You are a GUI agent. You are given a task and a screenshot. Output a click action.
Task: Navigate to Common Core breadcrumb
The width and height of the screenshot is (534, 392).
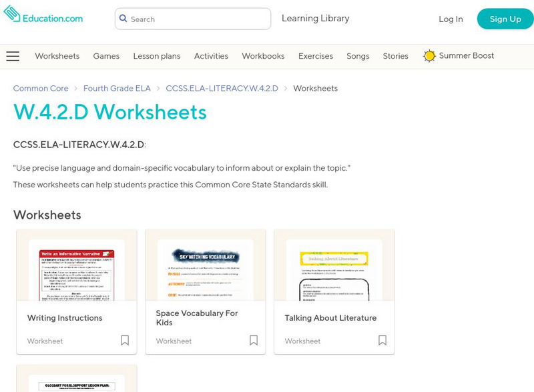tap(41, 88)
